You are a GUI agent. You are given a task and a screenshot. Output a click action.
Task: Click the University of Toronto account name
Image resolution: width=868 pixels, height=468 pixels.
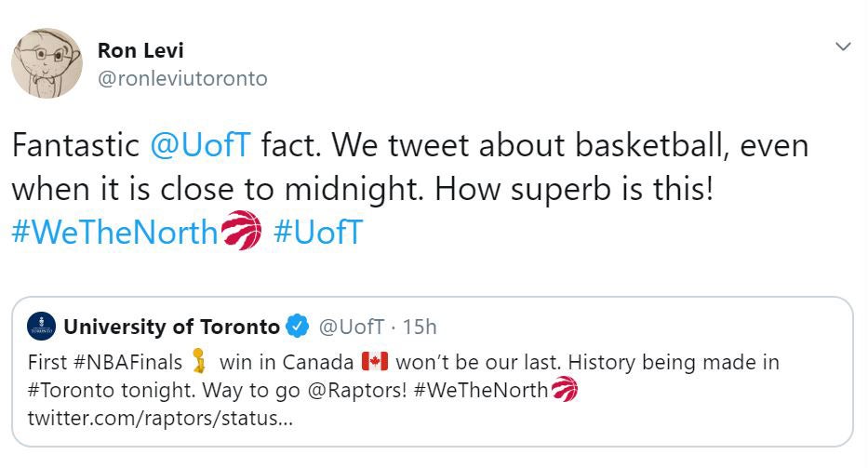(171, 327)
